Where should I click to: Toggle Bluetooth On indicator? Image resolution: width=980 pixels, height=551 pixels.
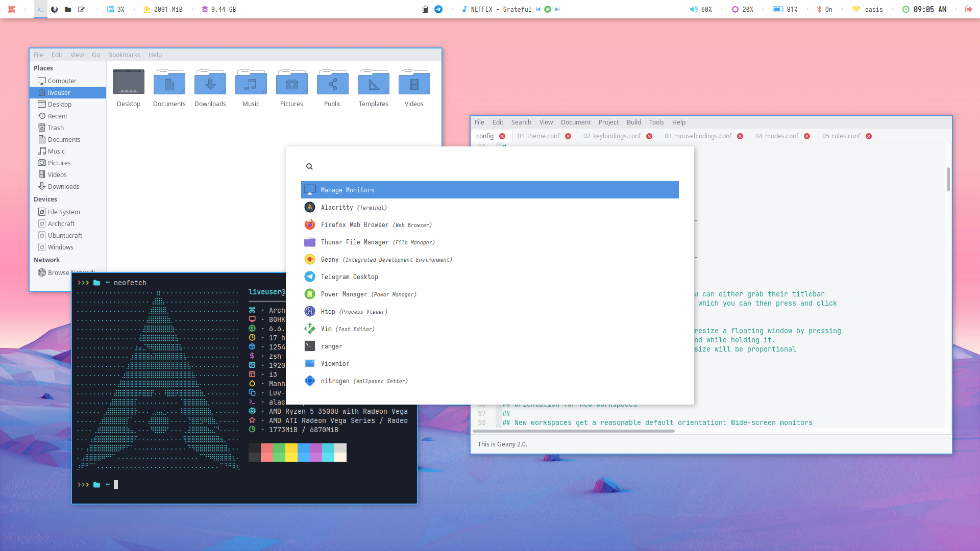[824, 9]
